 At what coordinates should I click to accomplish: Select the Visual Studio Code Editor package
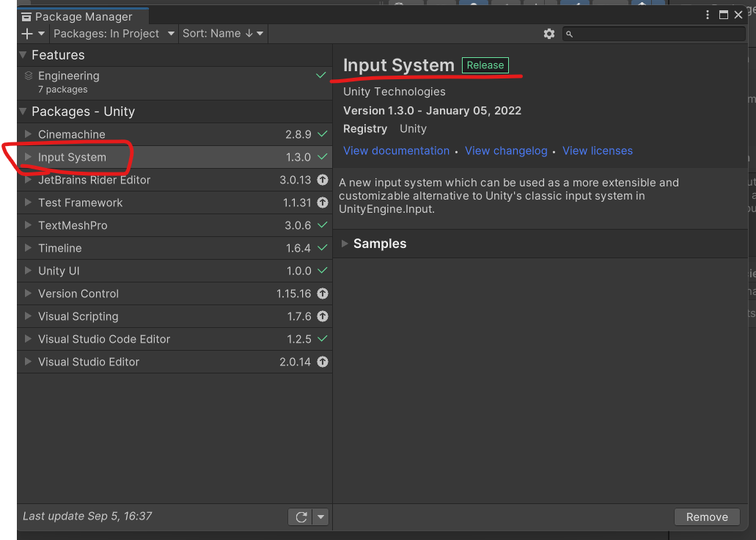(x=175, y=339)
